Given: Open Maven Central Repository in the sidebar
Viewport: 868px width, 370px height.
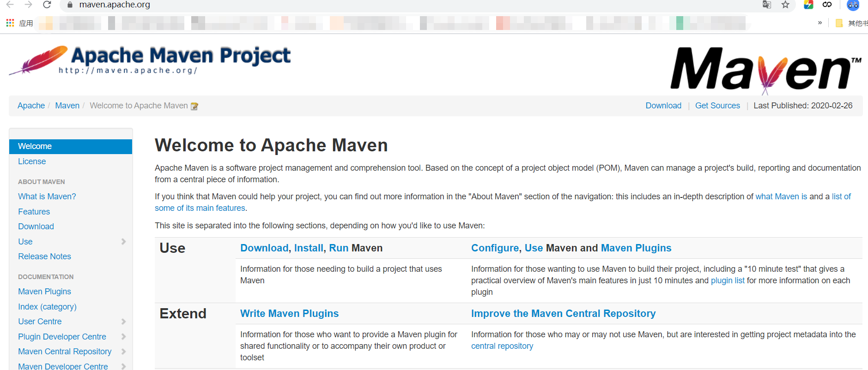Looking at the screenshot, I should coord(65,352).
